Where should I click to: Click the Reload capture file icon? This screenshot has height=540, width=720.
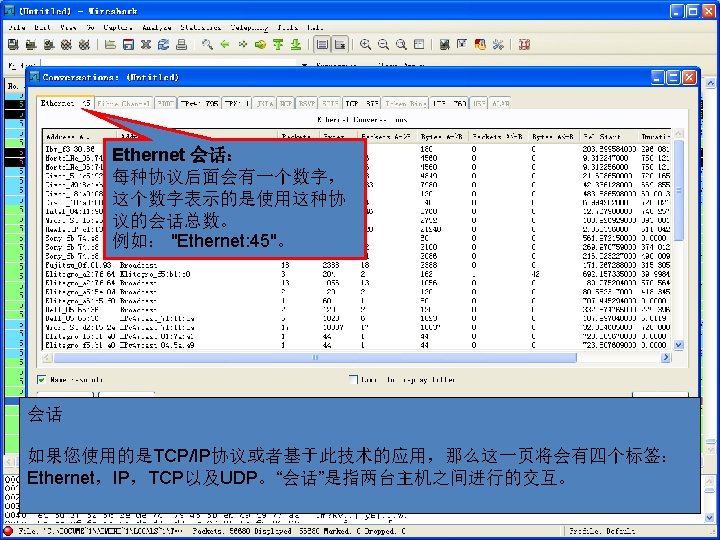pos(163,45)
